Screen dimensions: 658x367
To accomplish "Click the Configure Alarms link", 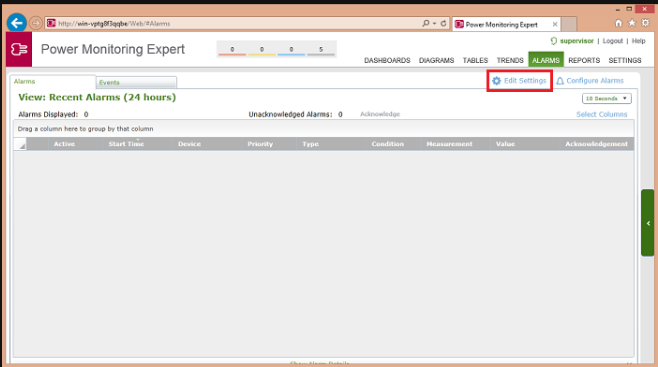I will pyautogui.click(x=595, y=81).
